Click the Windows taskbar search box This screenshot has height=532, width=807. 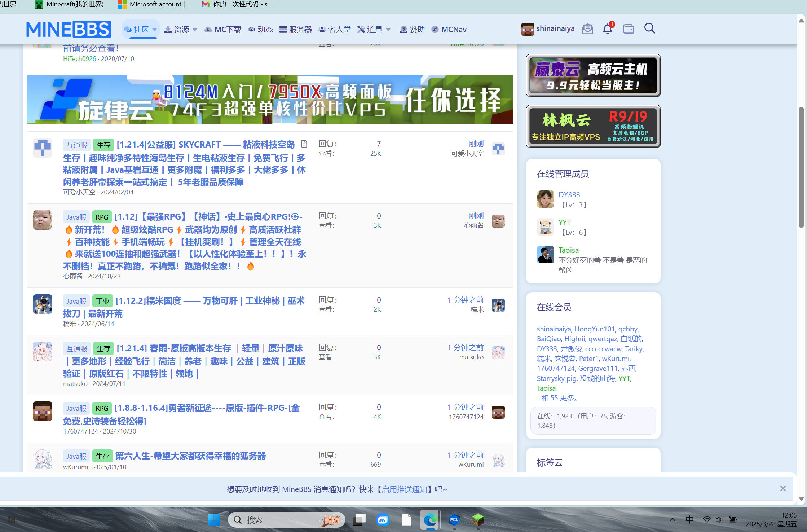(x=287, y=520)
